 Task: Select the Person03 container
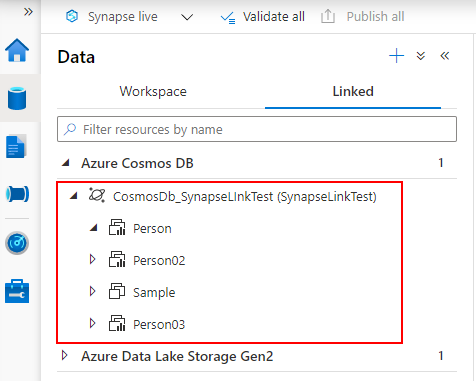159,325
